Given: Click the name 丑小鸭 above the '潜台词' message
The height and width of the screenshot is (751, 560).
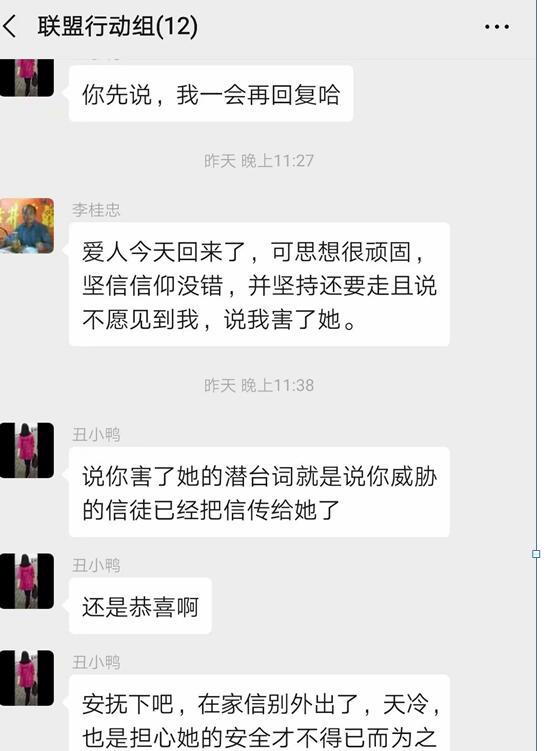Looking at the screenshot, I should pos(96,434).
